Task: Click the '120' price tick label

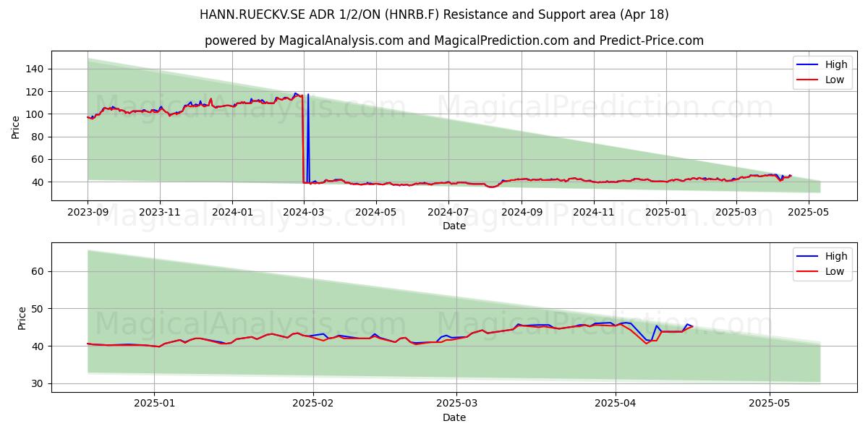Action: pos(35,92)
